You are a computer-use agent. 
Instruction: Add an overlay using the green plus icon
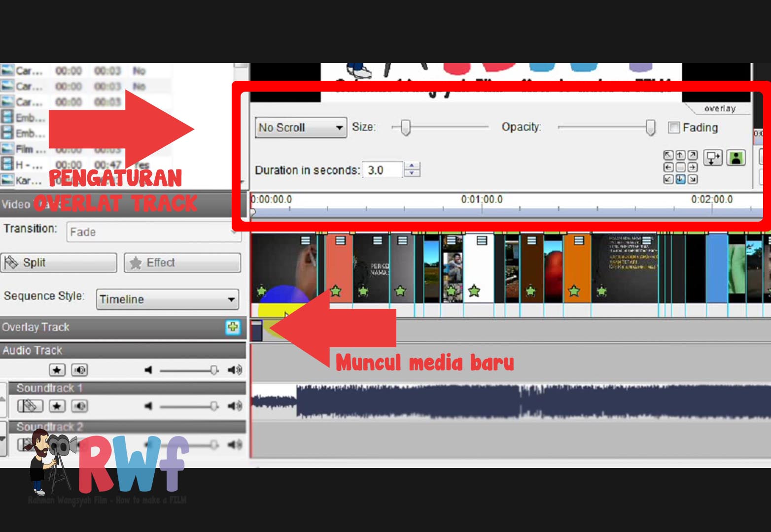point(232,327)
